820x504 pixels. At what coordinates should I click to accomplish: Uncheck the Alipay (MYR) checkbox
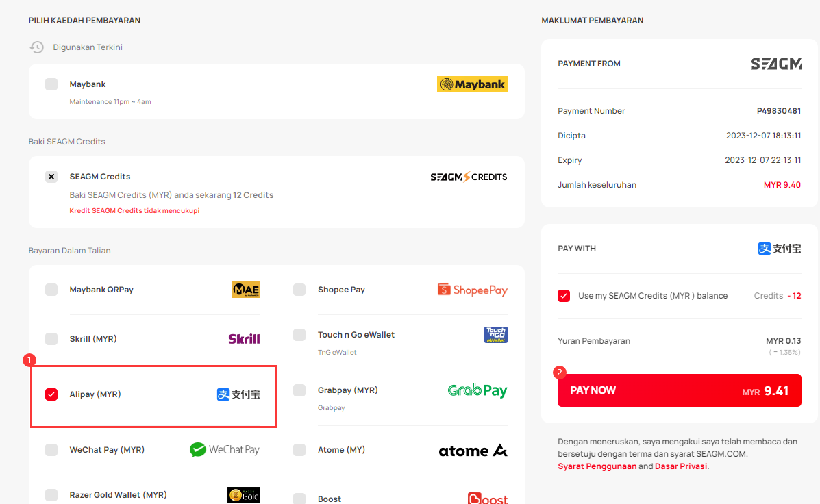click(x=51, y=394)
